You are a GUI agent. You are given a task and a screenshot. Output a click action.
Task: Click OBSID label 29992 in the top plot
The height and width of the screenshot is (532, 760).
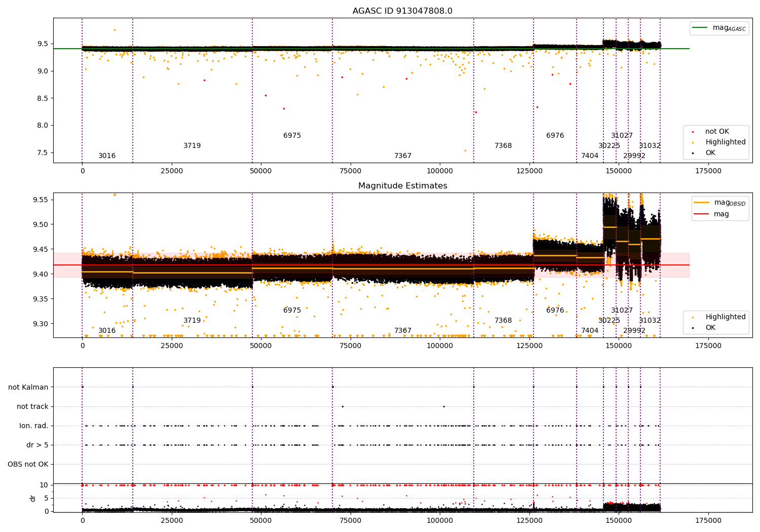point(634,156)
